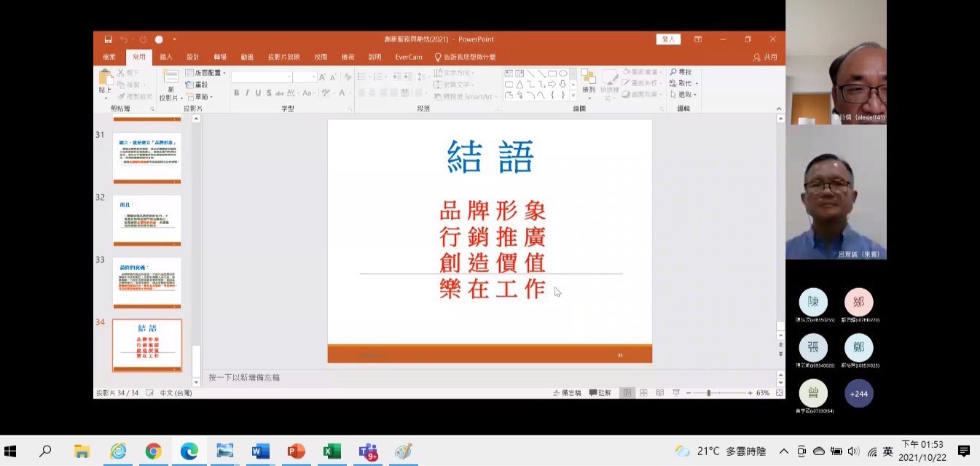Click the Bold formatting button

coord(236,93)
